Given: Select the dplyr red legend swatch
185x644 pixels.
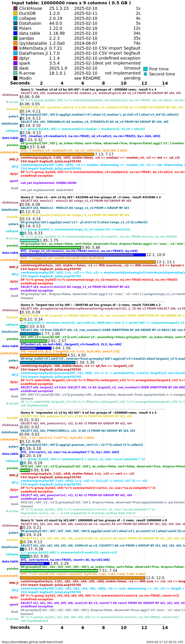Looking at the screenshot, I should 15,58.
